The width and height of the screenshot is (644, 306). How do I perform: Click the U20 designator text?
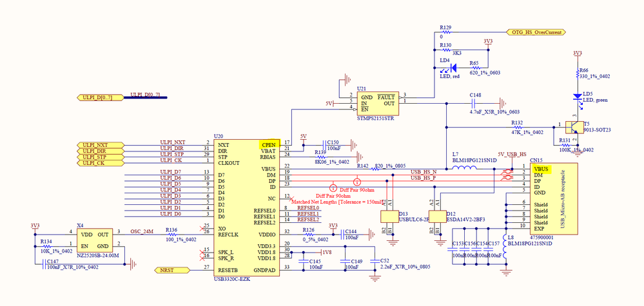click(218, 136)
